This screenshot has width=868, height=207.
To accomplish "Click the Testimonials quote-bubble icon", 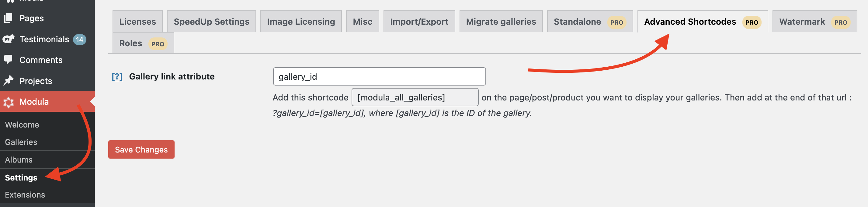I will click(9, 39).
